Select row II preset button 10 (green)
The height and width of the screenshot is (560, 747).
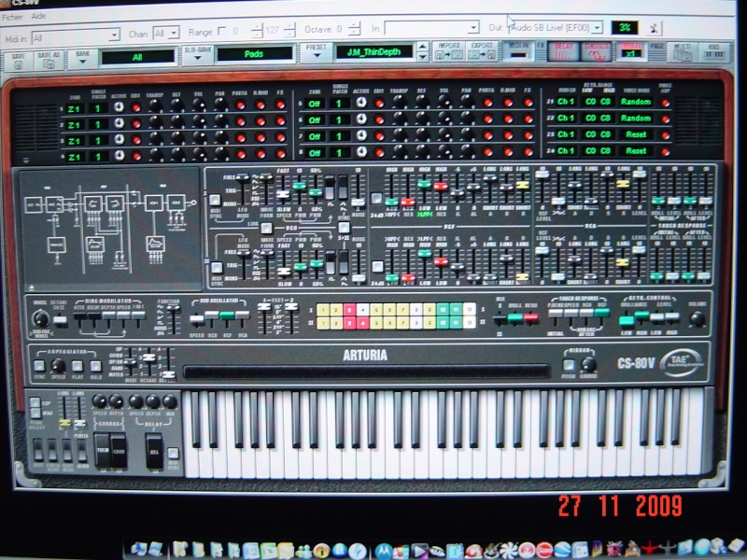pos(443,323)
